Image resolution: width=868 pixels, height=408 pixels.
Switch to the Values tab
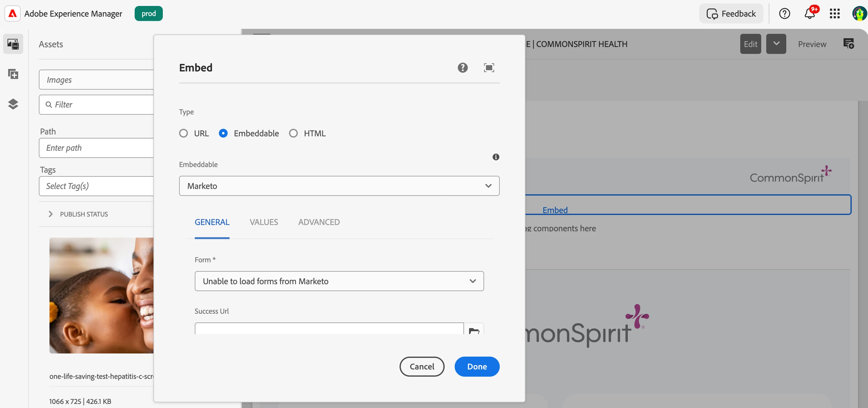click(x=264, y=222)
